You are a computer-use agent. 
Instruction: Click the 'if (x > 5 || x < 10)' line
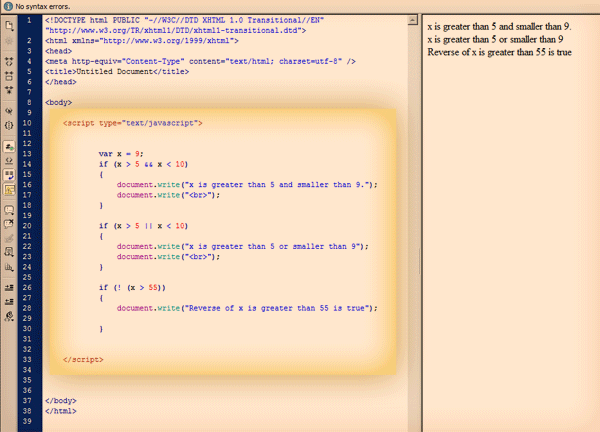point(143,226)
